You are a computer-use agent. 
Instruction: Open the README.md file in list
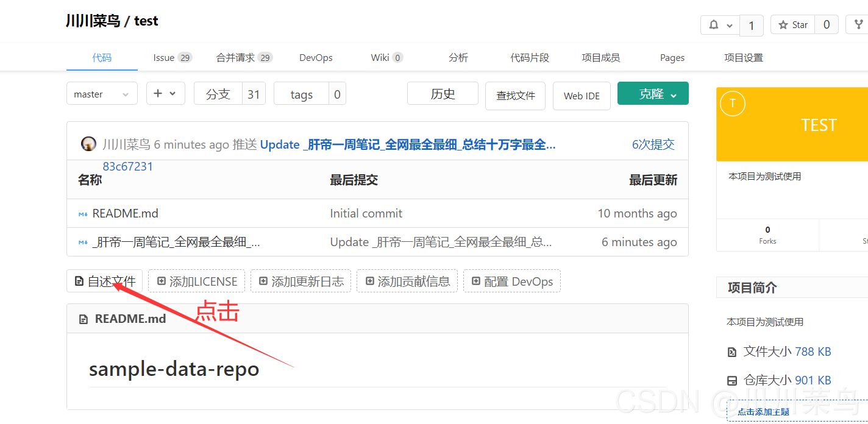point(125,214)
